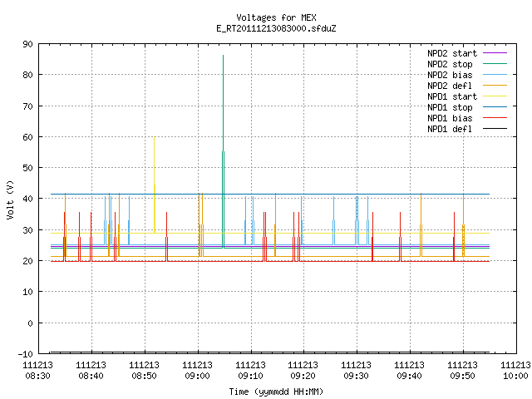The image size is (532, 399).
Task: Click the 'NPD1 bias' legend label
Action: (x=450, y=118)
